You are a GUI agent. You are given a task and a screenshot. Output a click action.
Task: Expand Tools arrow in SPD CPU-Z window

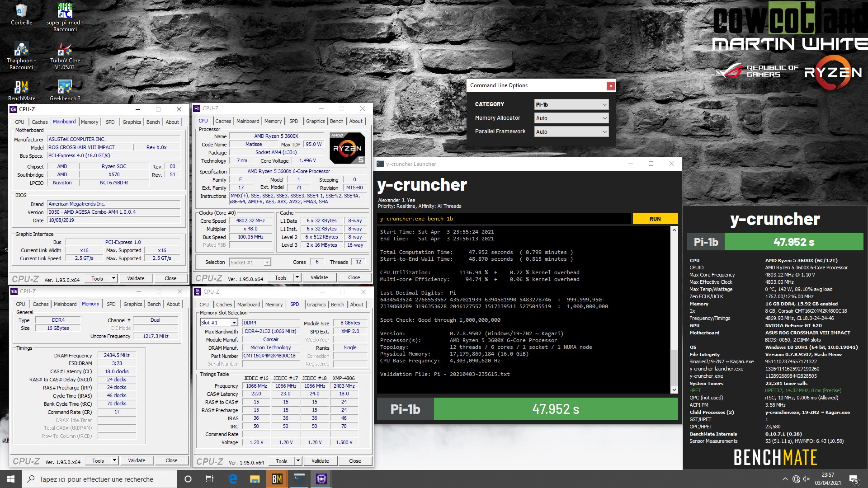pos(298,461)
